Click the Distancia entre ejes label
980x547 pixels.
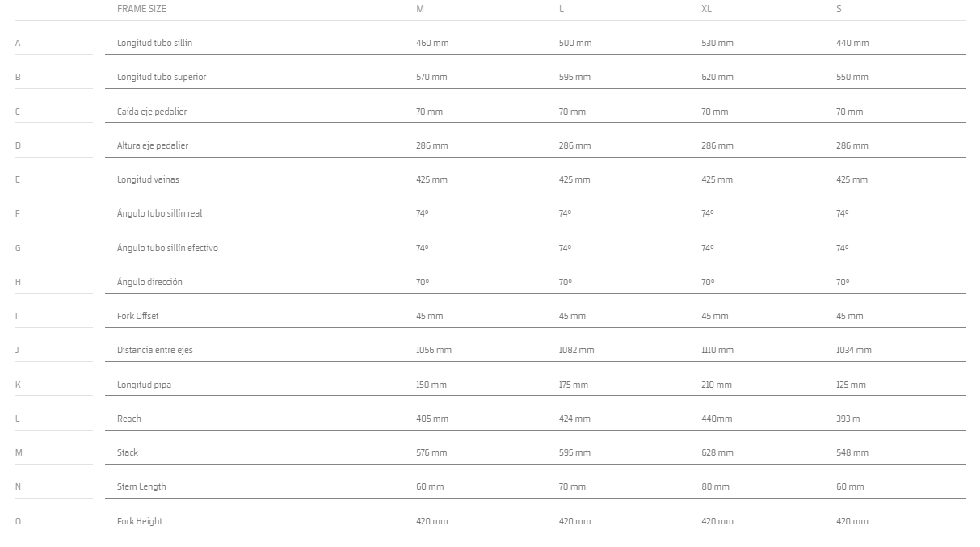coord(155,350)
